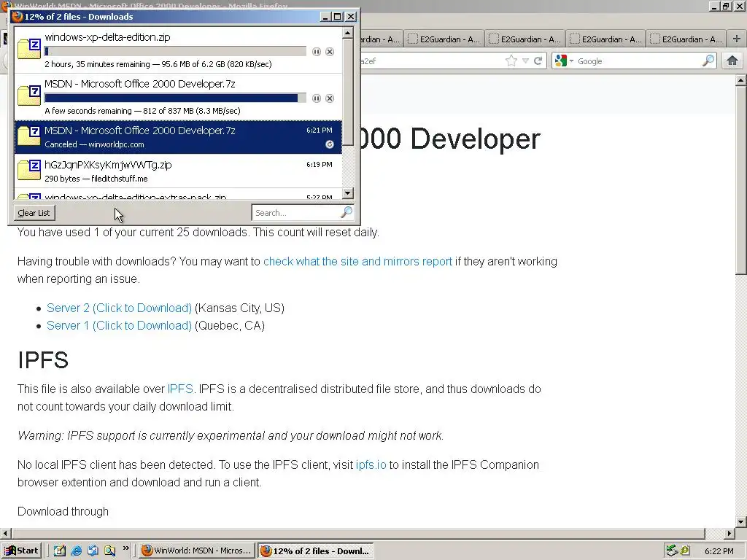Screen dimensions: 747x560
Task: Click the '6:19 PM' download timestamp
Action: click(320, 164)
